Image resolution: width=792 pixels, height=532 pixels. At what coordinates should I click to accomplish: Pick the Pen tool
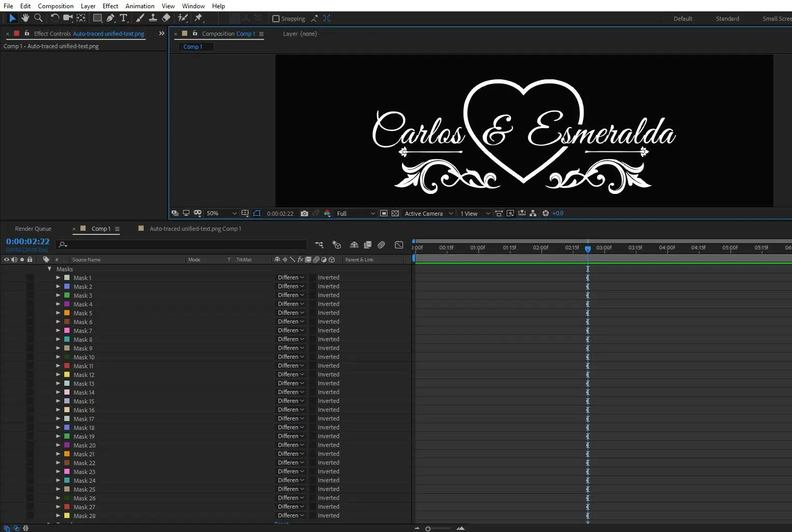tap(110, 18)
